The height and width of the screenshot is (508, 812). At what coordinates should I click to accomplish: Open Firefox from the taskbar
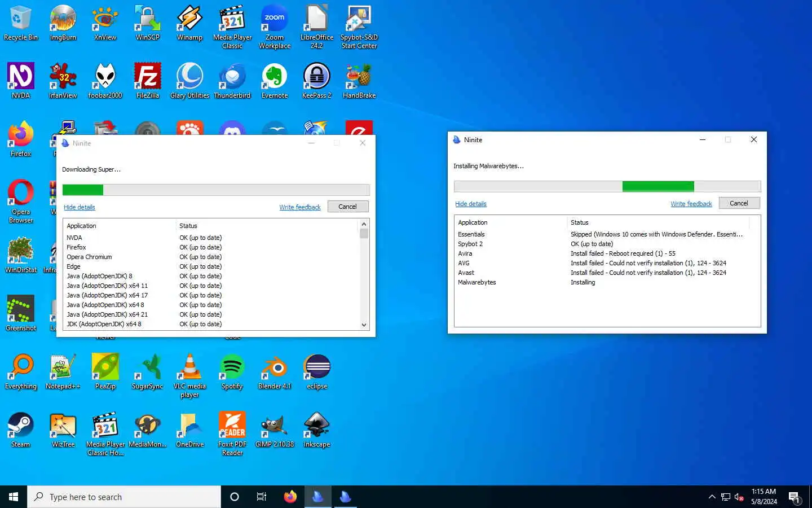tap(290, 497)
